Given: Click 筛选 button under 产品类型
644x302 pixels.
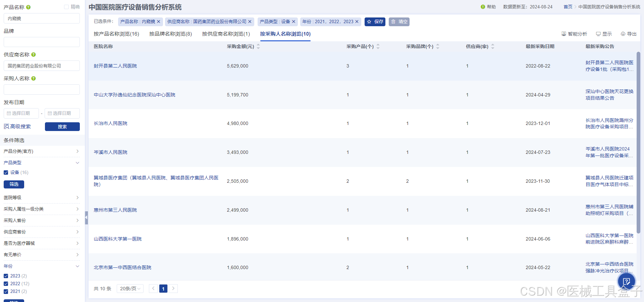Looking at the screenshot, I should 14,184.
